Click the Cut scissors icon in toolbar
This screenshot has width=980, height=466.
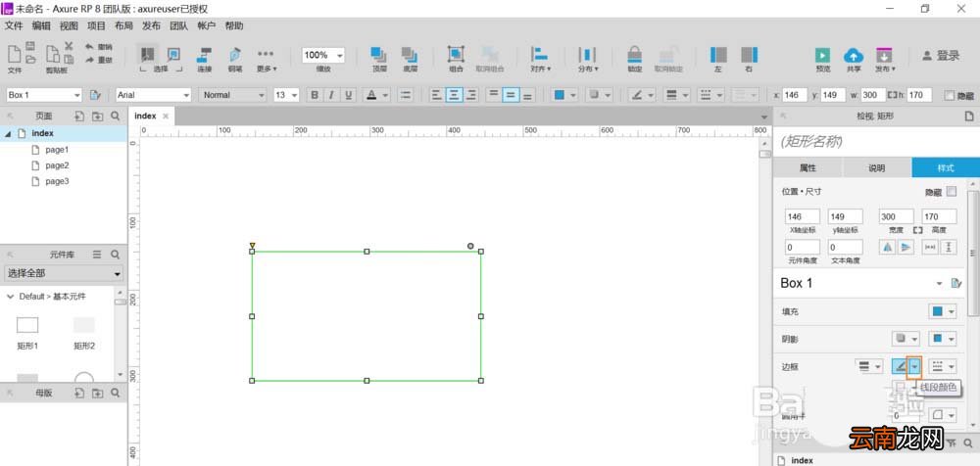(69, 46)
